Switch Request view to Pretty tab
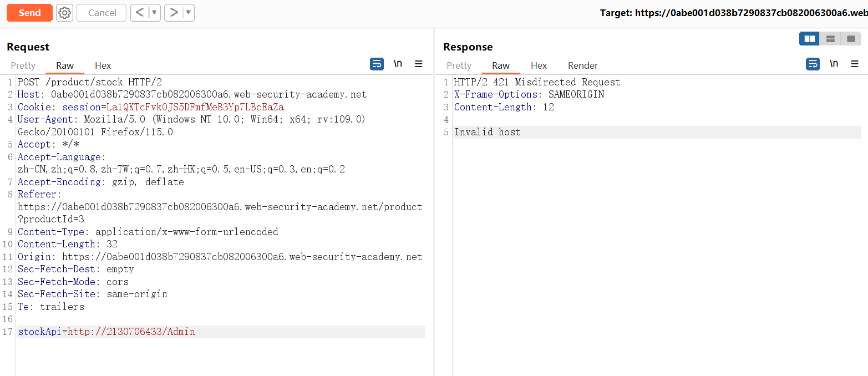 click(x=23, y=65)
